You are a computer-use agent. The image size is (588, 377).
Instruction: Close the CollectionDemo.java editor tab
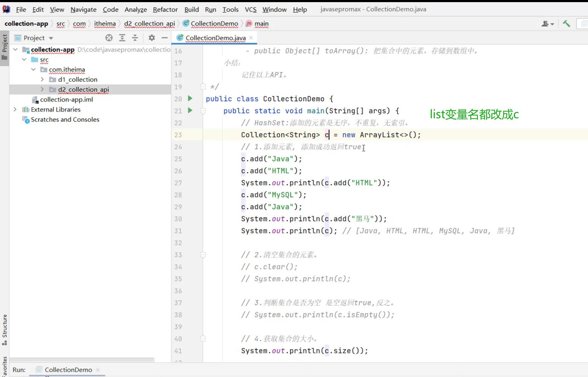251,38
